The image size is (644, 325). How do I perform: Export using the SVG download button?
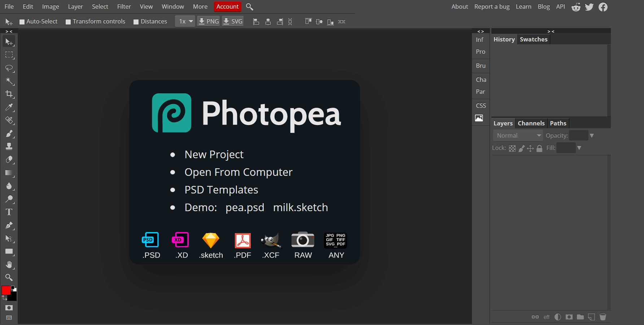click(x=233, y=21)
